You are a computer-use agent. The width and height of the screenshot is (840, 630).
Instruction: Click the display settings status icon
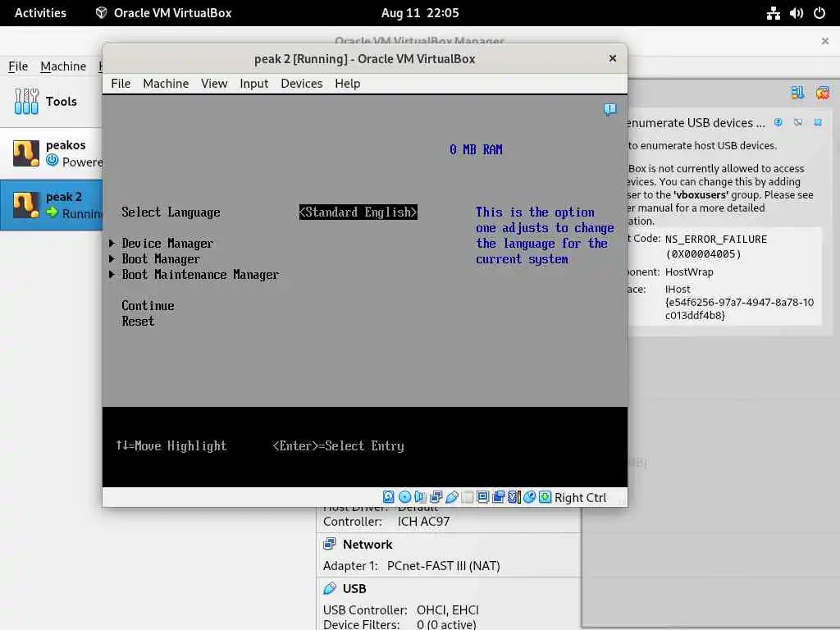(482, 497)
